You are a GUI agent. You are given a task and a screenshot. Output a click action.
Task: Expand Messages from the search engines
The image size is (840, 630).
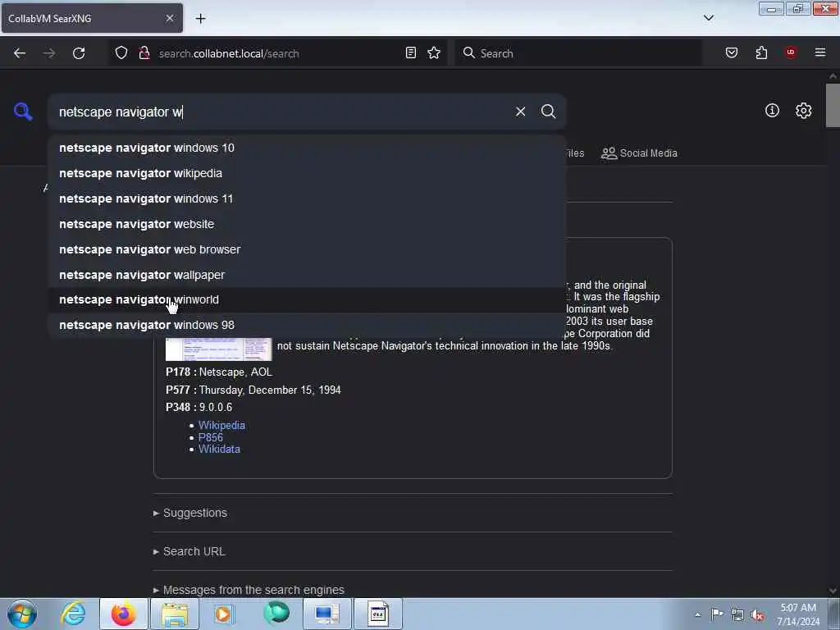pos(249,590)
